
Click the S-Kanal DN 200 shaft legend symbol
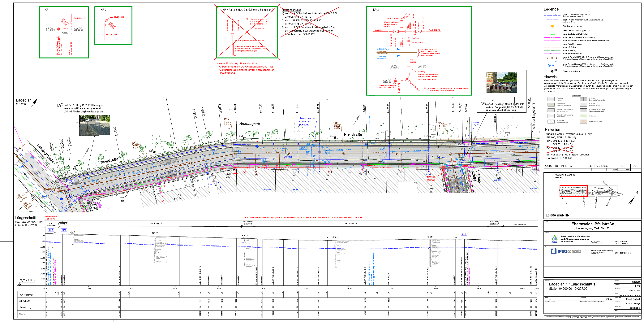pyautogui.click(x=552, y=58)
